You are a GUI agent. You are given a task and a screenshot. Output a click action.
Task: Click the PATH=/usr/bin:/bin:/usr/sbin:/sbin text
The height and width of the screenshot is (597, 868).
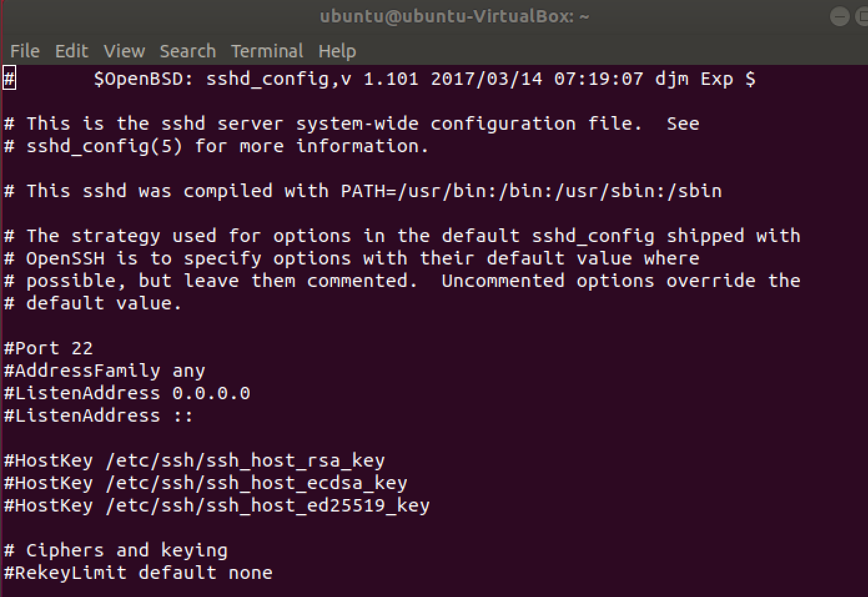coord(531,191)
